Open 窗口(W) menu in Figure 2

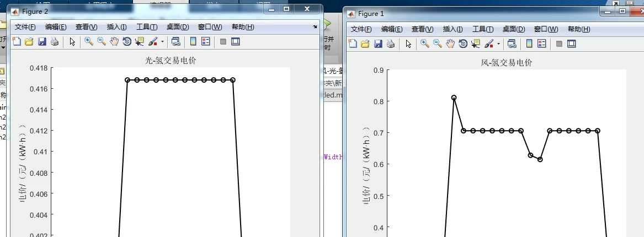point(210,27)
